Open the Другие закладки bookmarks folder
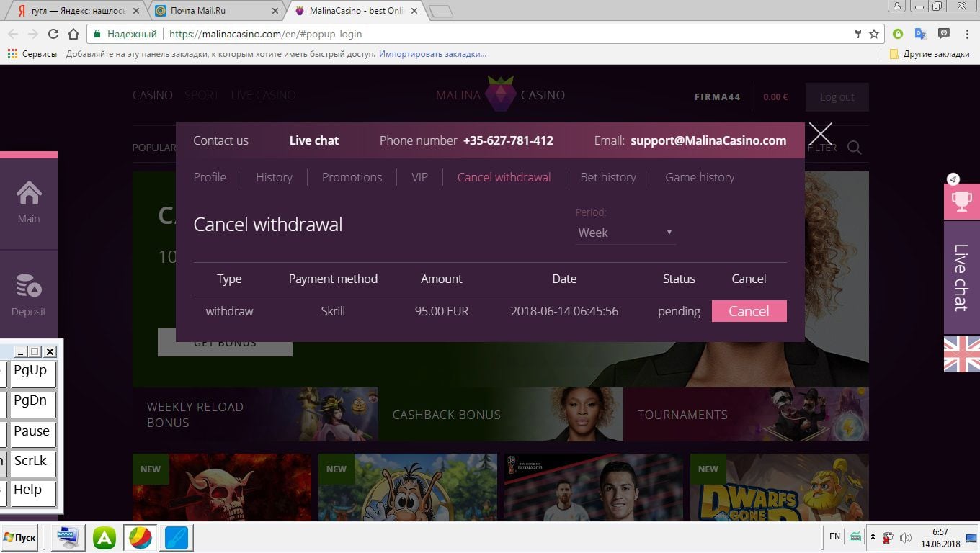 (930, 54)
